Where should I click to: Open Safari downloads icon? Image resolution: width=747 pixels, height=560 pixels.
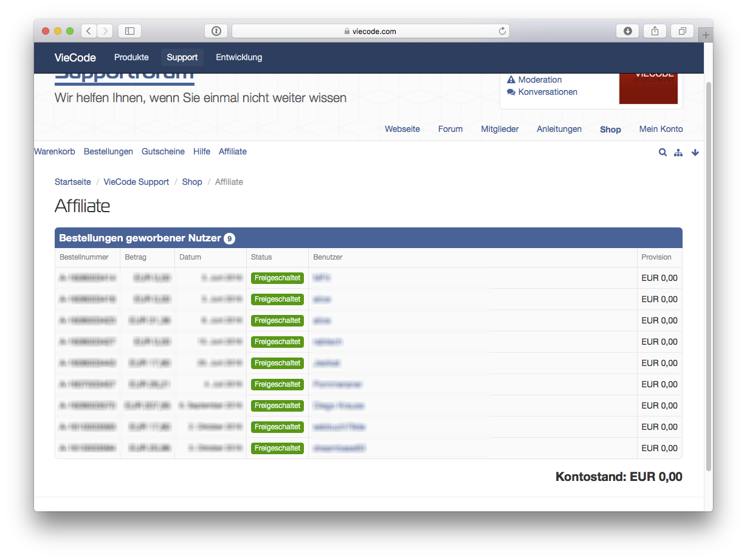(x=627, y=31)
